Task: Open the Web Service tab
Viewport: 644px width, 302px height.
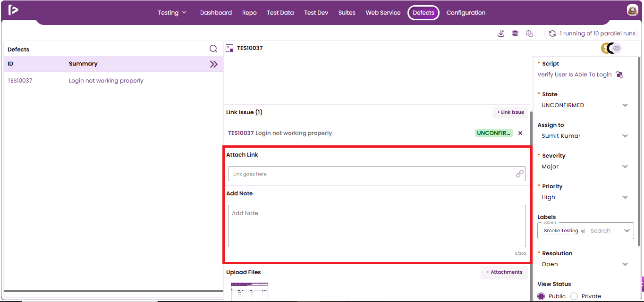Action: [383, 13]
